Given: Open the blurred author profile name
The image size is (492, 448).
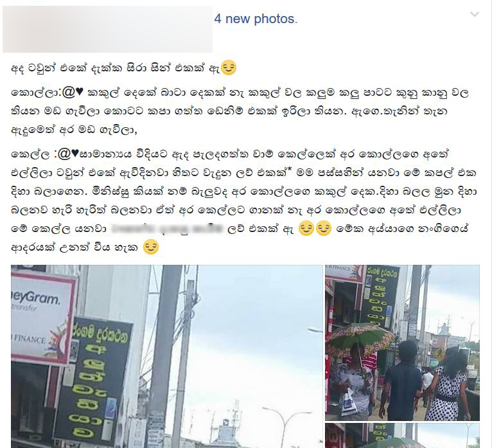Looking at the screenshot, I should tap(107, 29).
